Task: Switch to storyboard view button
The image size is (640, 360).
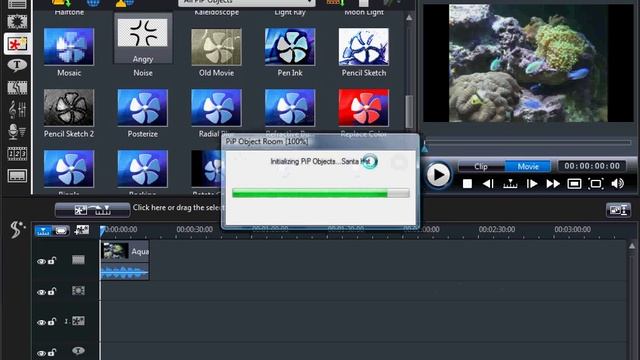Action: click(x=61, y=231)
